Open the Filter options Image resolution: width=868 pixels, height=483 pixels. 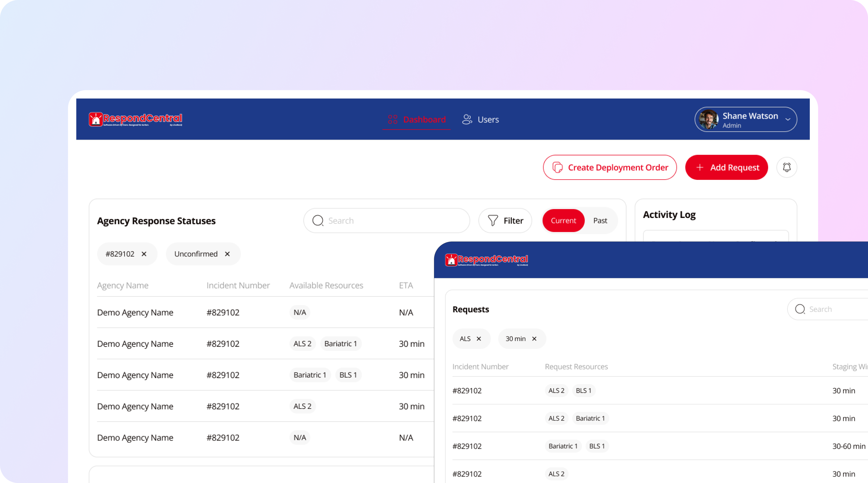point(505,221)
